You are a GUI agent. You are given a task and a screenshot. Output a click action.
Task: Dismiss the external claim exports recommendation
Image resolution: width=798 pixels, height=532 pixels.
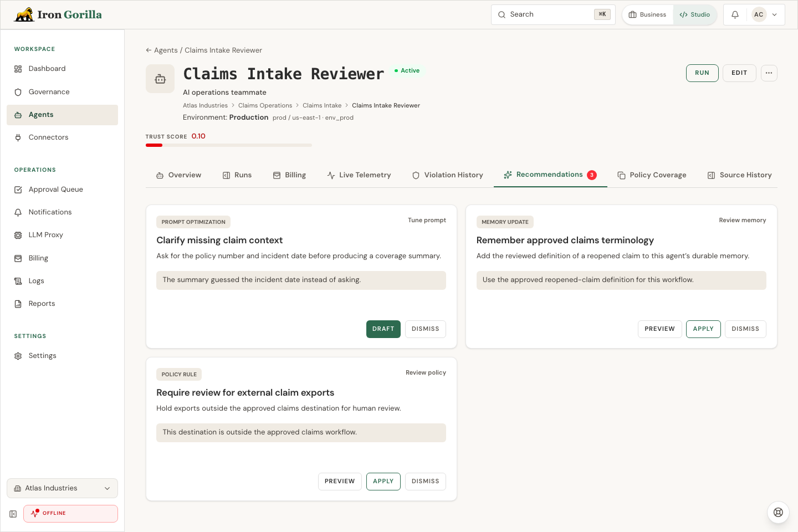pos(425,482)
